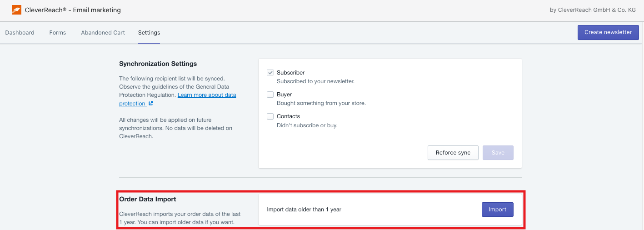
Task: Click the by CleverReach GmbH & Co. KG text
Action: tap(593, 10)
